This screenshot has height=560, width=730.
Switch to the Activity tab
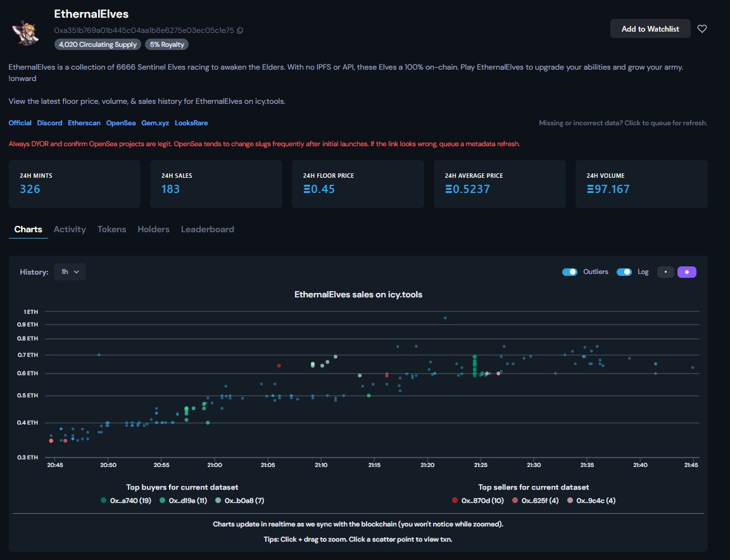coord(70,229)
